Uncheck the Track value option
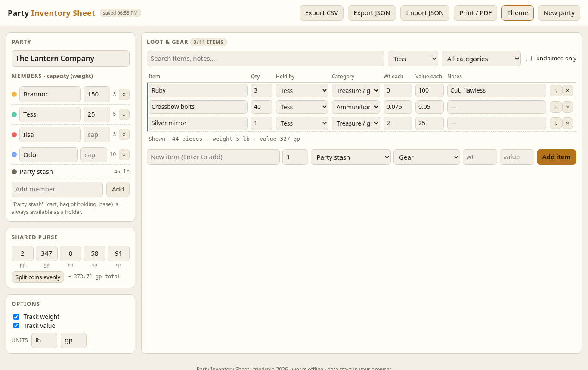 [x=16, y=326]
